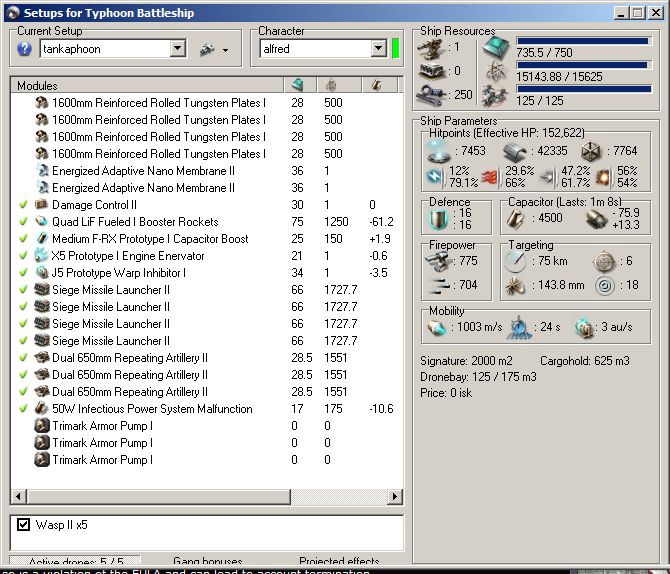
Task: Click the horizontal scrollbar left arrow
Action: point(18,496)
